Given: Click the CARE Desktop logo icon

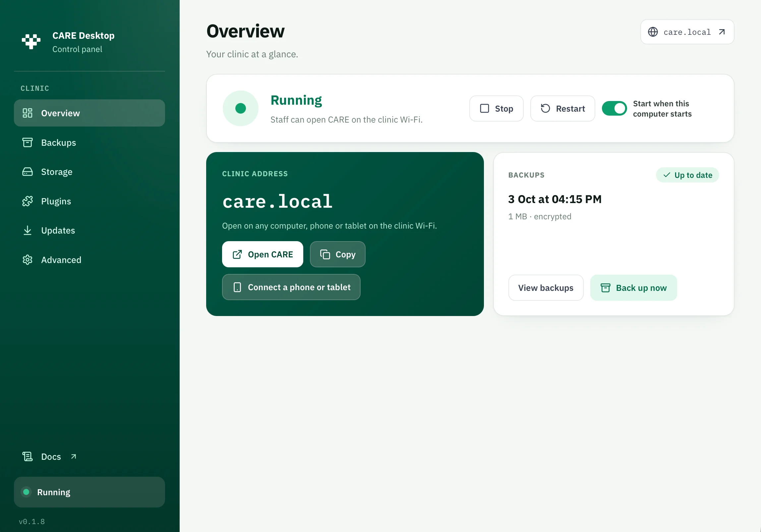Looking at the screenshot, I should [x=31, y=42].
